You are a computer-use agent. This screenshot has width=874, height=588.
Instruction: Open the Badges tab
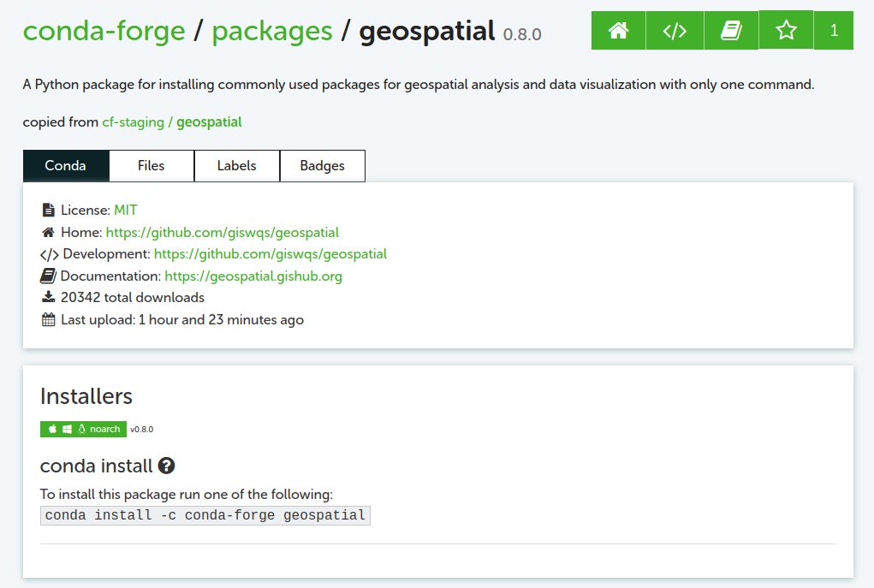click(x=322, y=165)
